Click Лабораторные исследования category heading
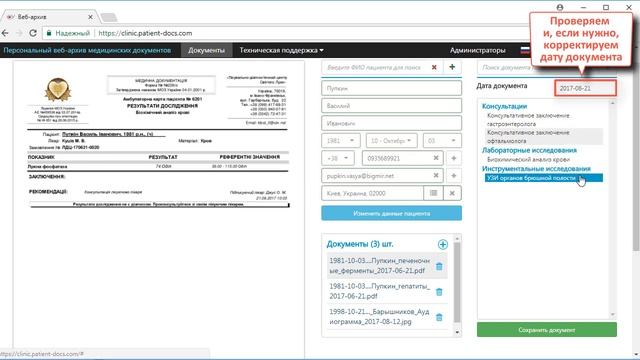The image size is (640, 360). click(529, 150)
